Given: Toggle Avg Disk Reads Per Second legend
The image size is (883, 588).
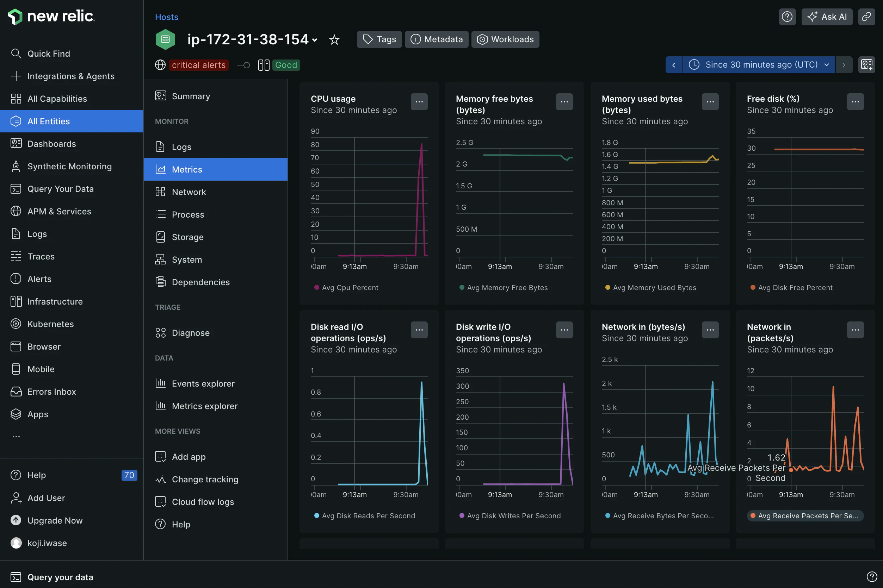Looking at the screenshot, I should pyautogui.click(x=364, y=515).
